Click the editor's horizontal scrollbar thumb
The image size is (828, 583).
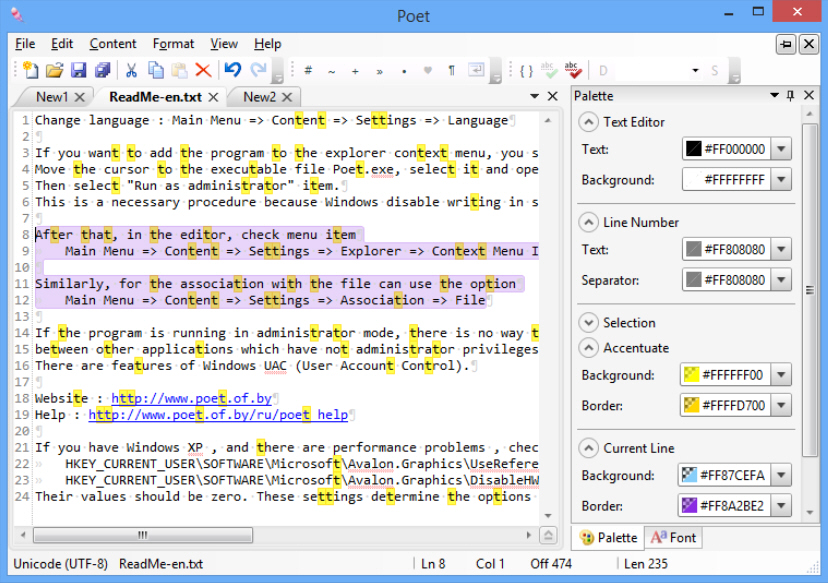[143, 535]
